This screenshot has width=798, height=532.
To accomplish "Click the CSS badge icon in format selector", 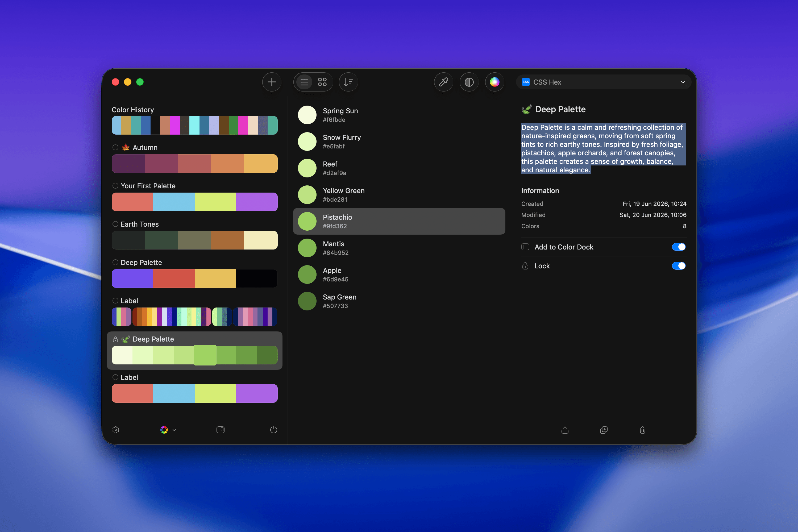I will 526,82.
